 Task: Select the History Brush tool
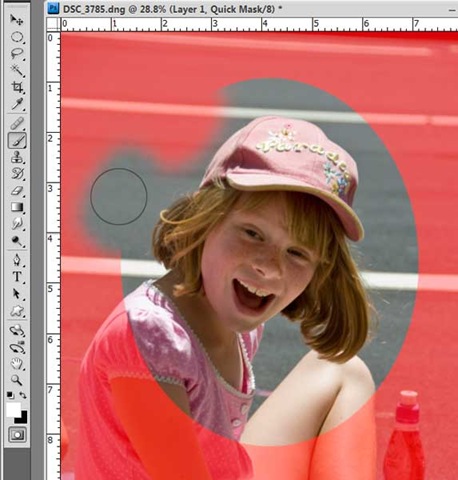[17, 174]
